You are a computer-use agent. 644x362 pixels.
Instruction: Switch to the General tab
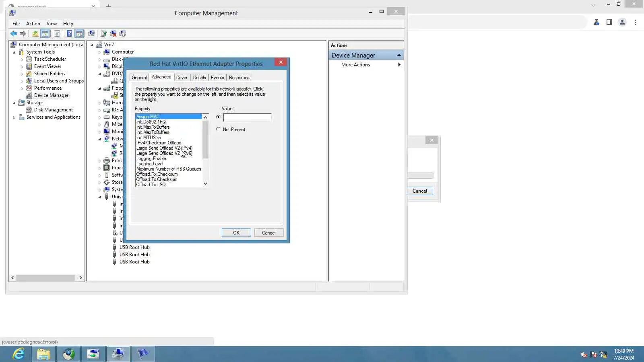(x=139, y=78)
